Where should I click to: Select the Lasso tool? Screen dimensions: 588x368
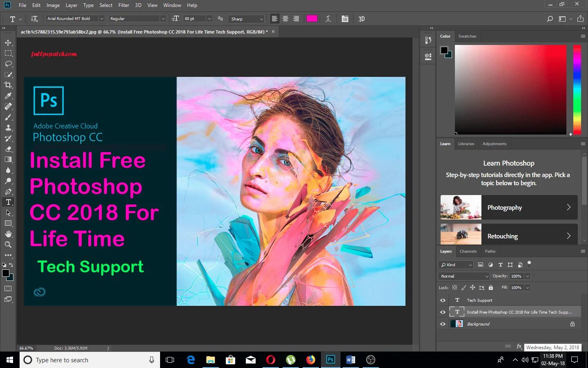(8, 64)
